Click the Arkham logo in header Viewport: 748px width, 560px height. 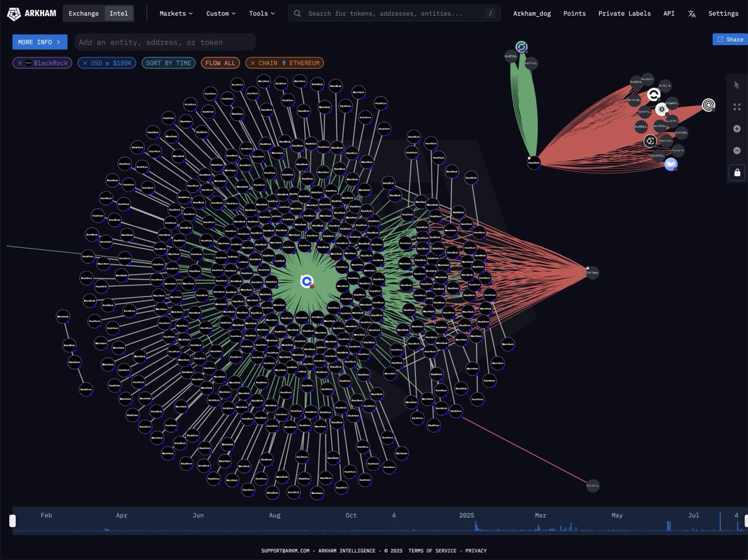(31, 13)
